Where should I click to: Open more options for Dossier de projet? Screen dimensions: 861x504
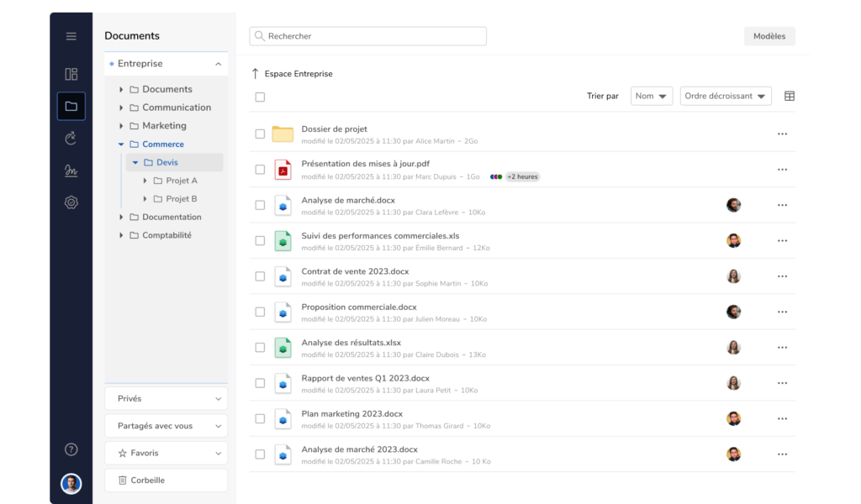pyautogui.click(x=782, y=134)
